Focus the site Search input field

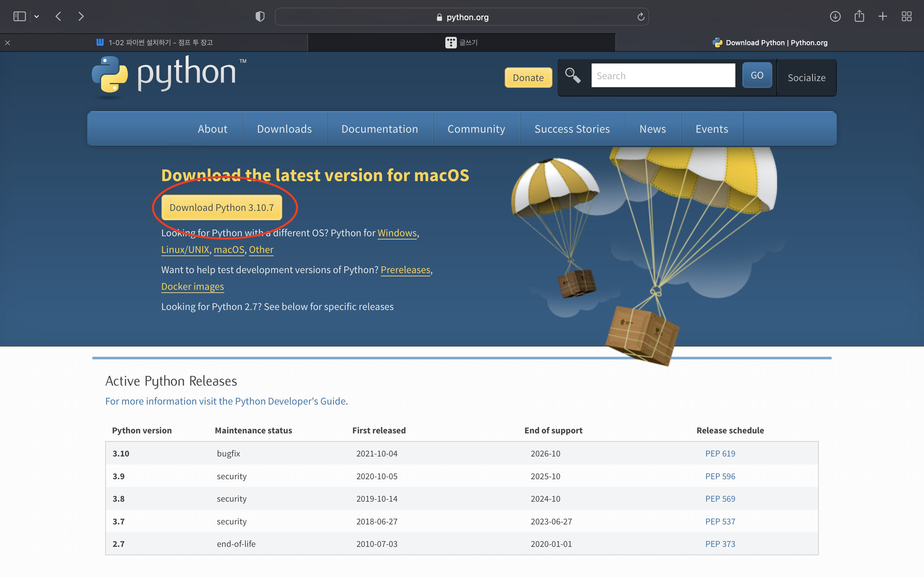click(663, 76)
